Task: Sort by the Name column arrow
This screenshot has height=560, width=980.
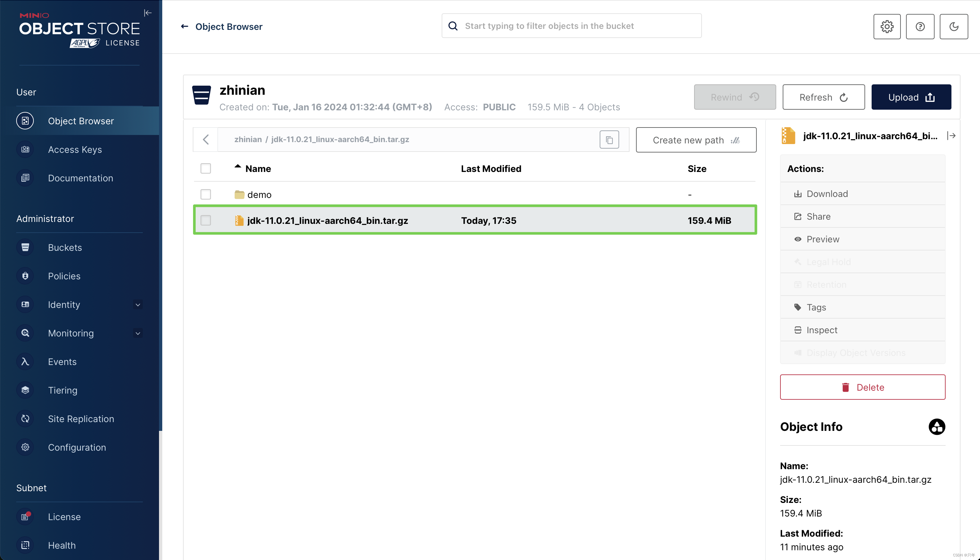Action: (238, 166)
